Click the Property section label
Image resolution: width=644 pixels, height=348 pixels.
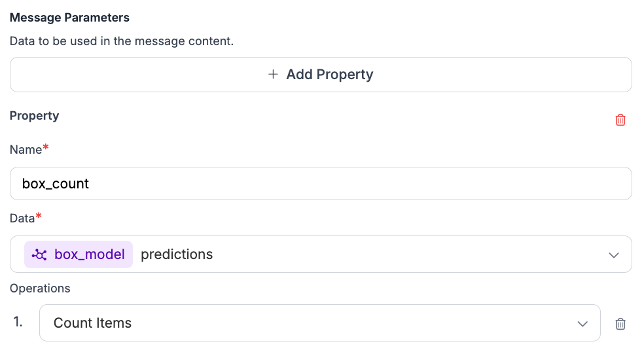pyautogui.click(x=34, y=116)
